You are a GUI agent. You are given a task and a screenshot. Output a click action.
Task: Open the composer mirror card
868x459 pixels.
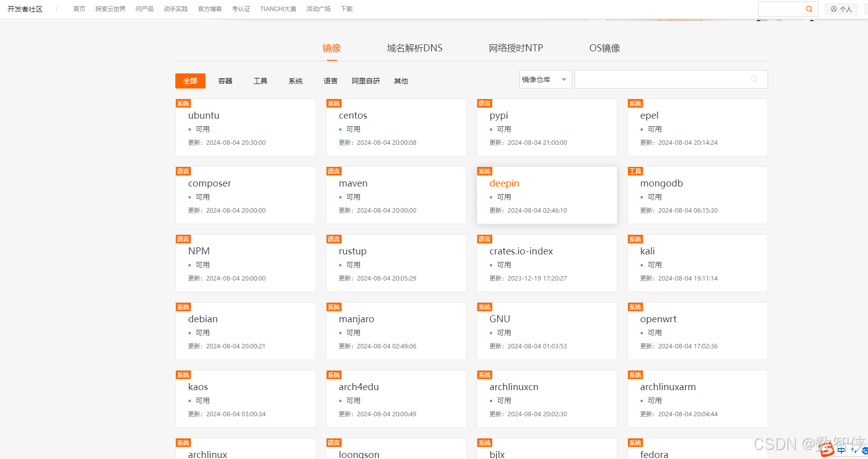(246, 195)
